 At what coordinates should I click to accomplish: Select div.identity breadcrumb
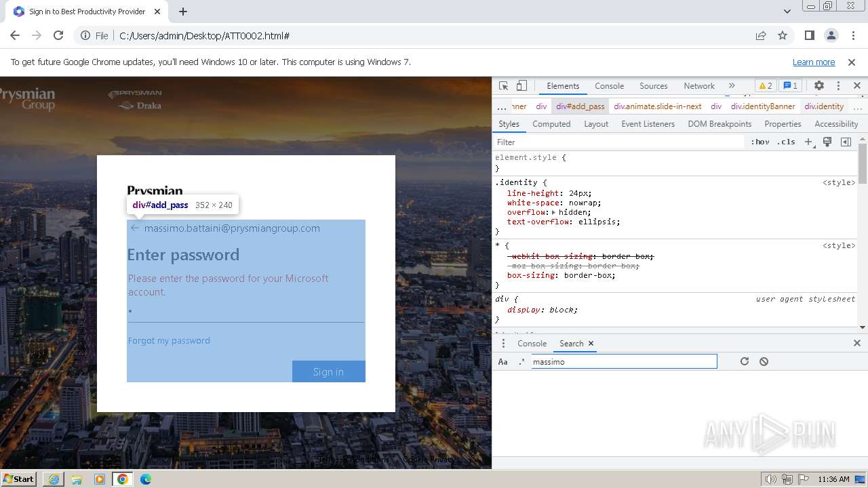(x=824, y=106)
